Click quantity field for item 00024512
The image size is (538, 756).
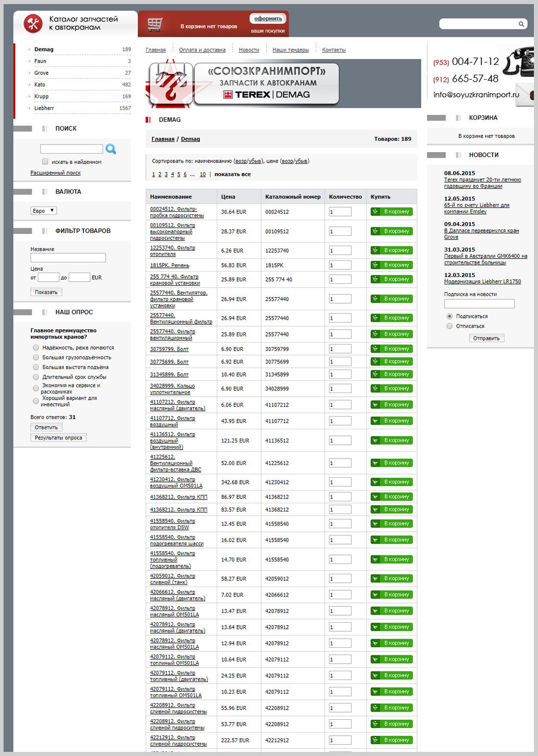coord(340,212)
